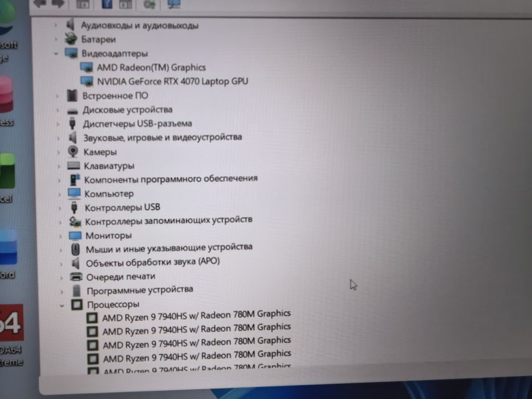Select Процессоры label

coord(113,304)
